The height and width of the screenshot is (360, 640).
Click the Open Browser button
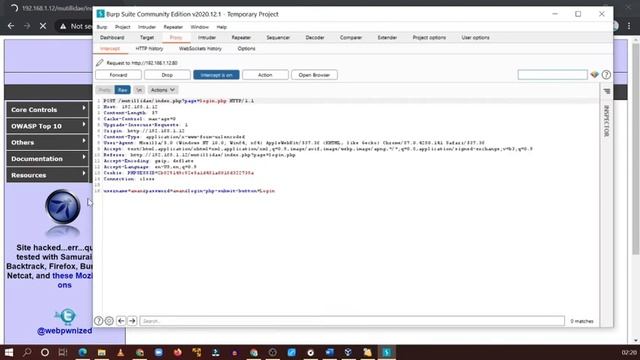314,75
